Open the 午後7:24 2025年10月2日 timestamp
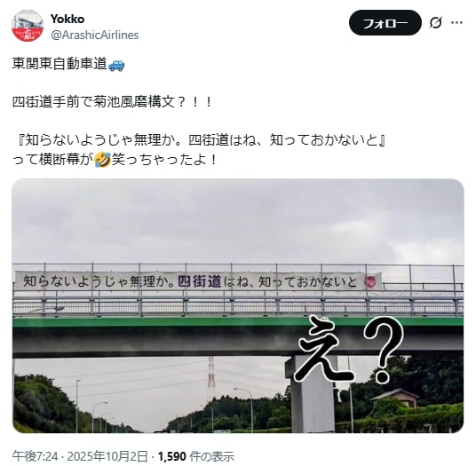476x466 pixels. [80, 456]
